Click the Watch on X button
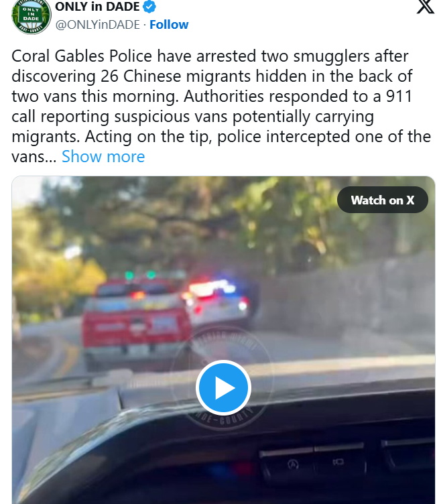Screen dimensions: 437x504 [x=382, y=200]
